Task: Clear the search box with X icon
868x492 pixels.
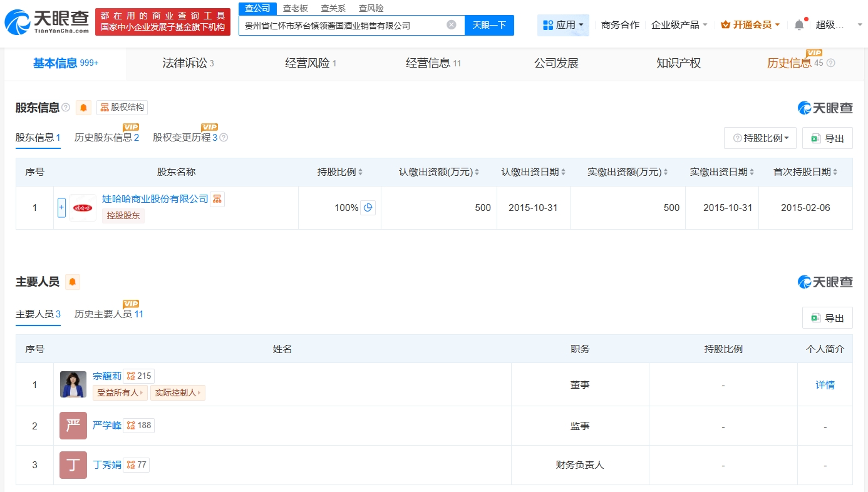Action: 451,25
